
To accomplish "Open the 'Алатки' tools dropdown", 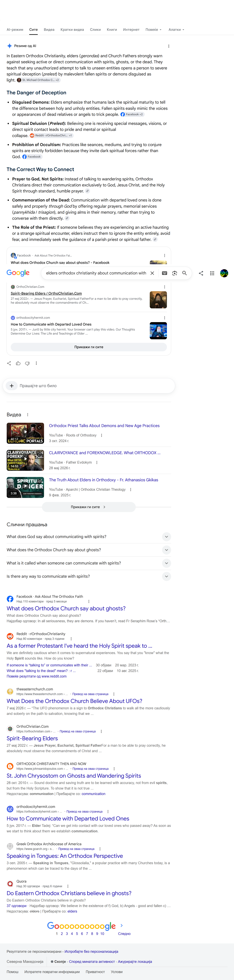I will click(x=176, y=30).
